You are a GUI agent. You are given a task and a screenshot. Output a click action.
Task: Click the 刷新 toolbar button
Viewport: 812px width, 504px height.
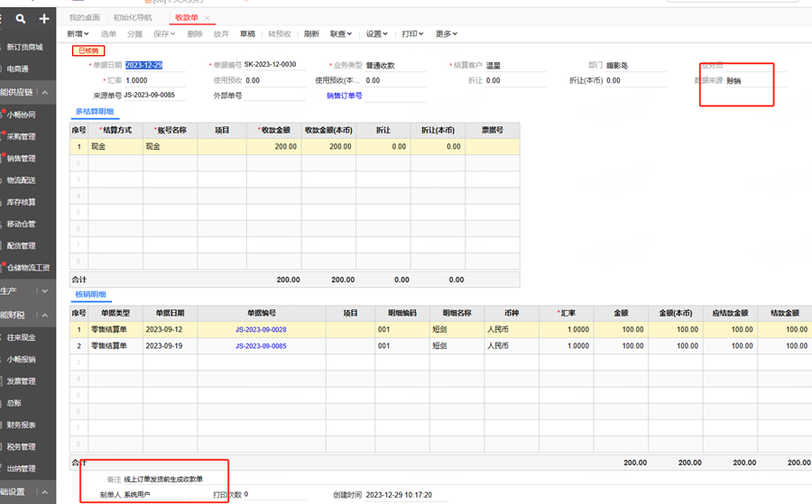tap(311, 34)
